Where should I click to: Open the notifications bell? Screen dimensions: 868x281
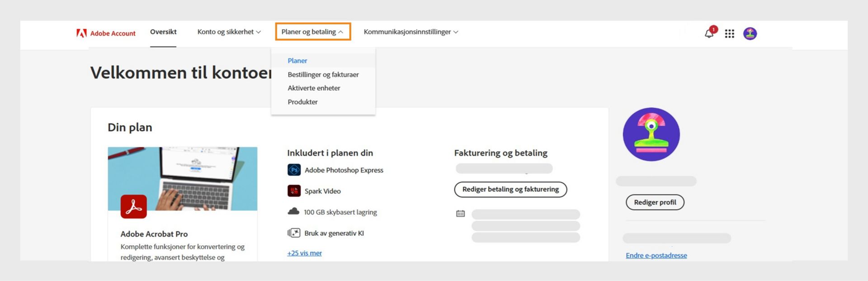tap(709, 33)
